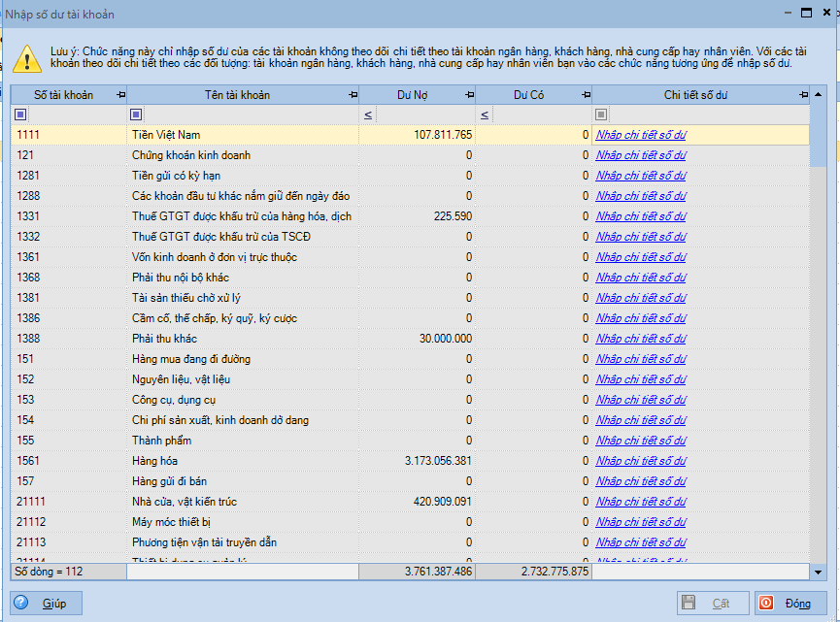
Task: Click the pin icon in Dư Có header
Action: (586, 95)
